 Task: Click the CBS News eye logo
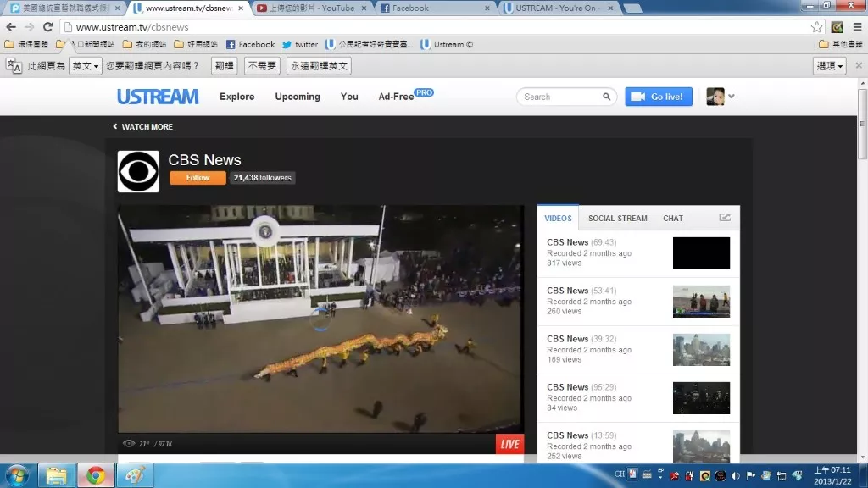pyautogui.click(x=138, y=171)
